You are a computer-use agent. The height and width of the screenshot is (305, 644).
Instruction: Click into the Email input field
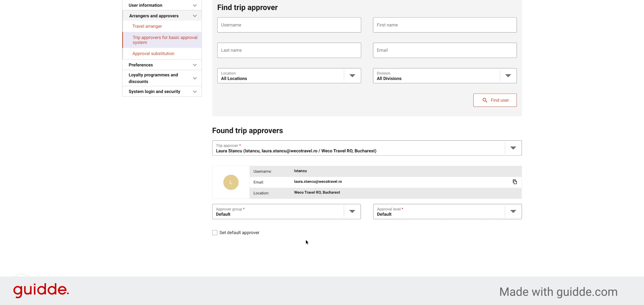(x=445, y=50)
